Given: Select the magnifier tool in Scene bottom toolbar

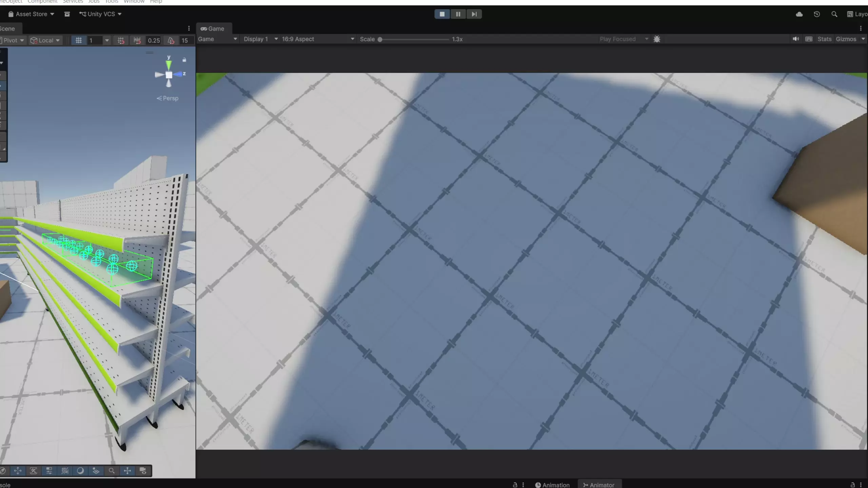Looking at the screenshot, I should (112, 471).
